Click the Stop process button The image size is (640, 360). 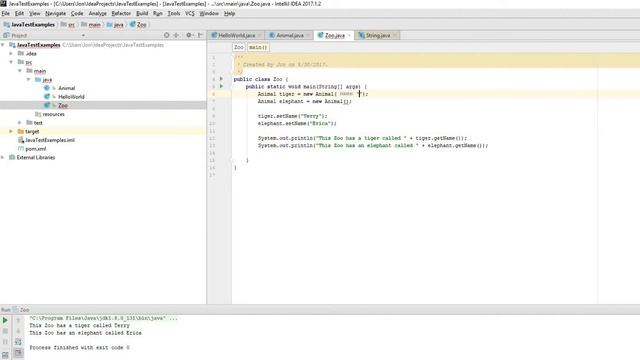[5, 331]
